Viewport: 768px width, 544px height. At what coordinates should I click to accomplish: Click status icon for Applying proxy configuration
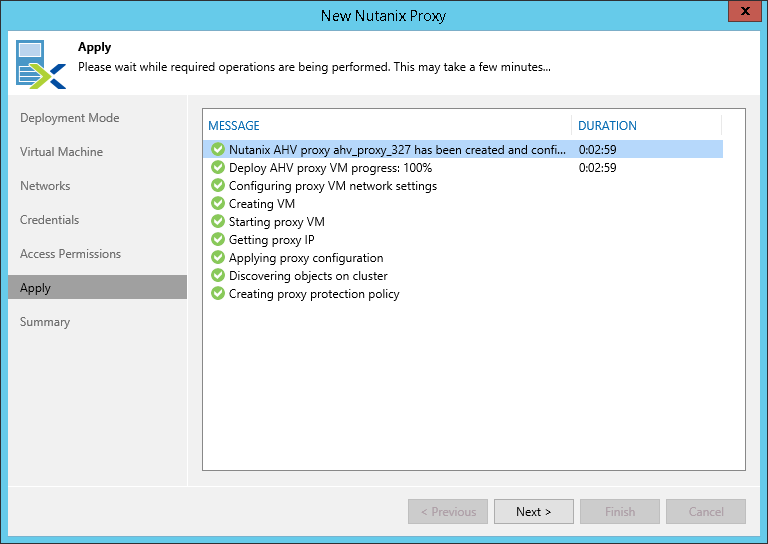218,258
